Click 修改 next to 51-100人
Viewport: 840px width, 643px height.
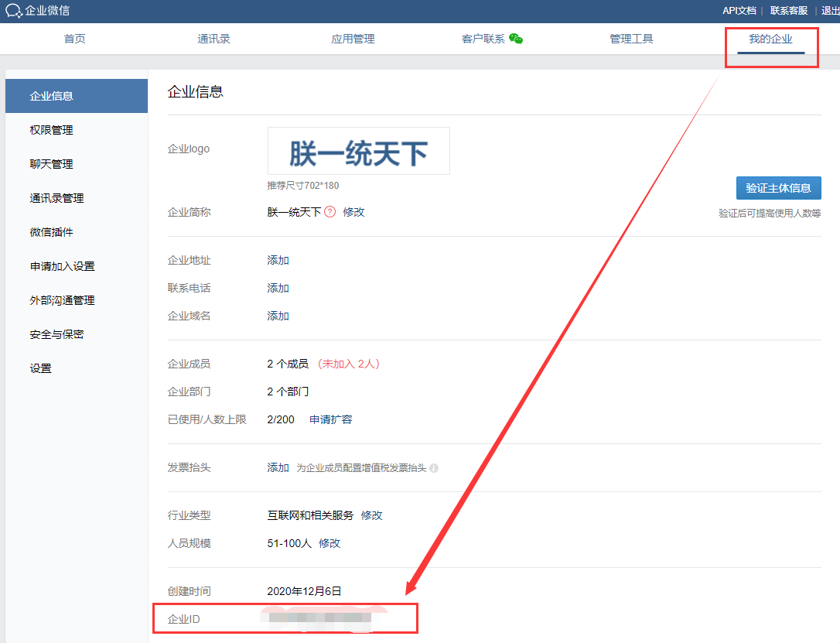click(x=330, y=543)
